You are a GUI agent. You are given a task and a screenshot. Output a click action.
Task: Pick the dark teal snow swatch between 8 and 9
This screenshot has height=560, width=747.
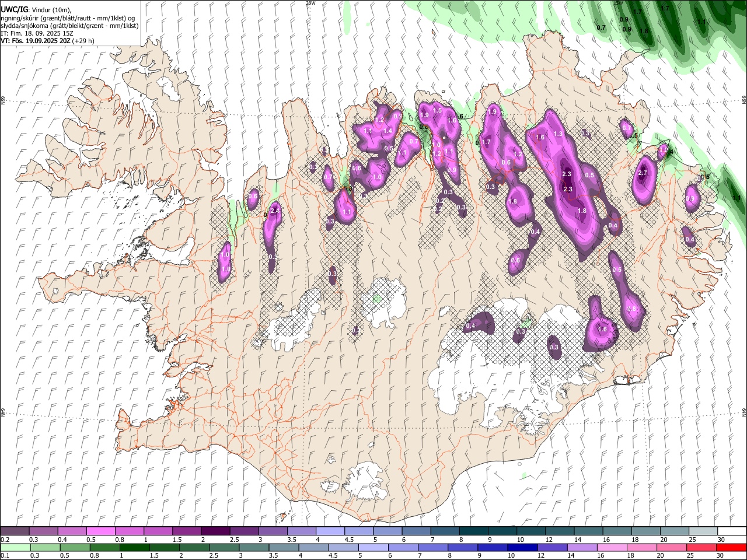click(x=474, y=531)
